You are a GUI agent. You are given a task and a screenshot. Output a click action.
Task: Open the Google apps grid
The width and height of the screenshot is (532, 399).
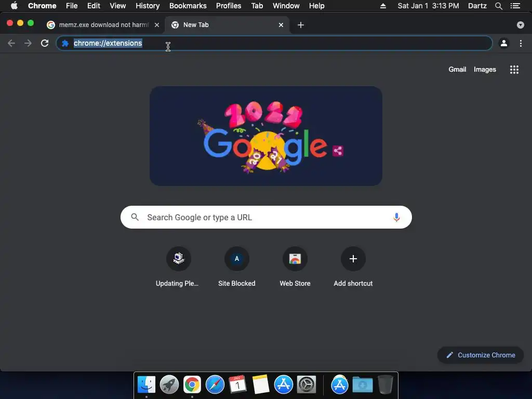[x=514, y=70]
